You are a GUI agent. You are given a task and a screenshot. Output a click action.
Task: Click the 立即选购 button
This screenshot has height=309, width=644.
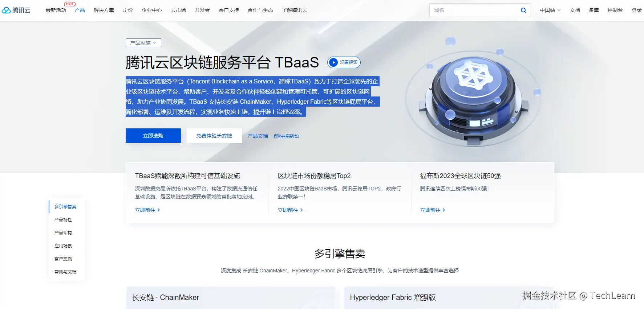[x=153, y=136]
